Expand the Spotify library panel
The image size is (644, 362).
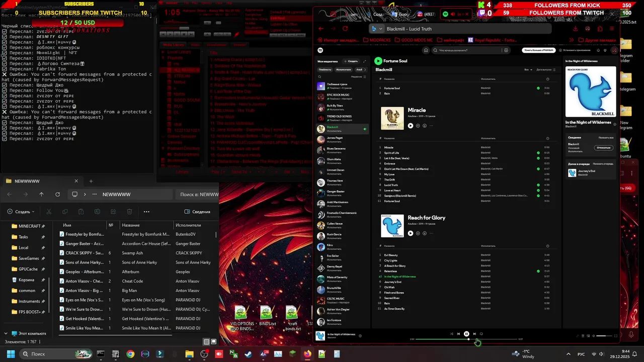click(365, 61)
